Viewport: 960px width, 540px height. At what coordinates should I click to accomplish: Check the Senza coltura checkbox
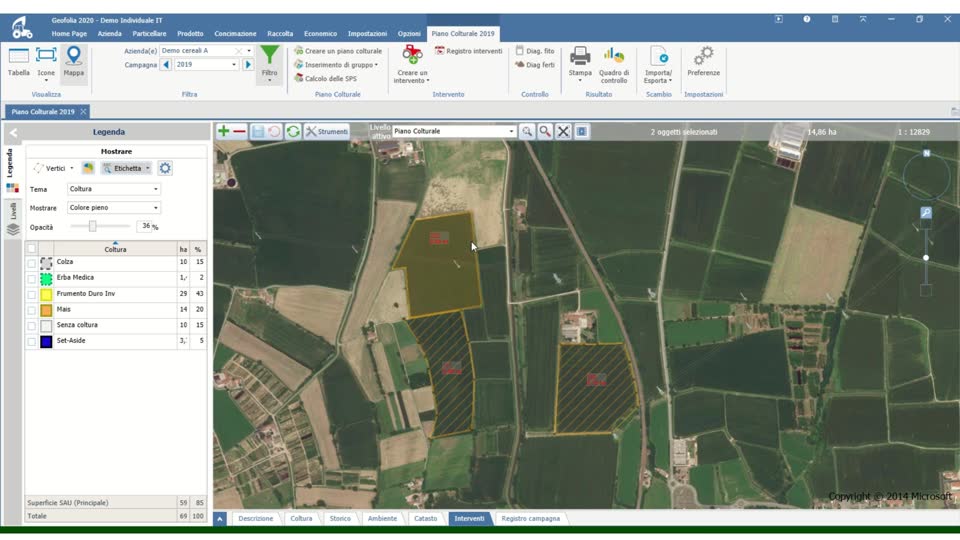coord(31,326)
